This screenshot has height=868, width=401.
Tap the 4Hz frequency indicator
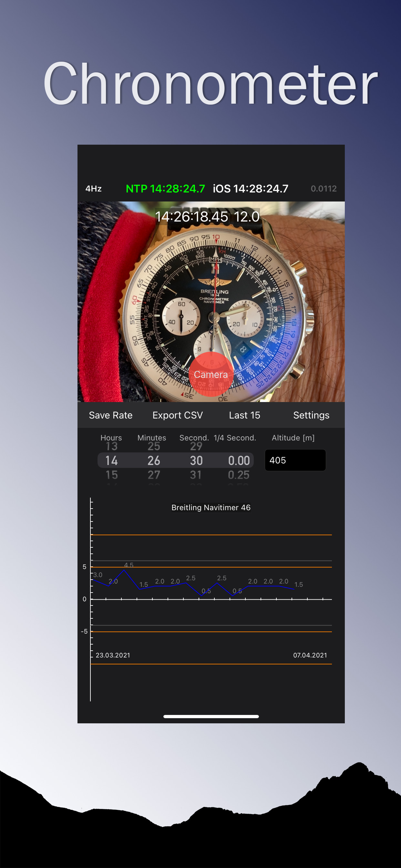coord(93,189)
